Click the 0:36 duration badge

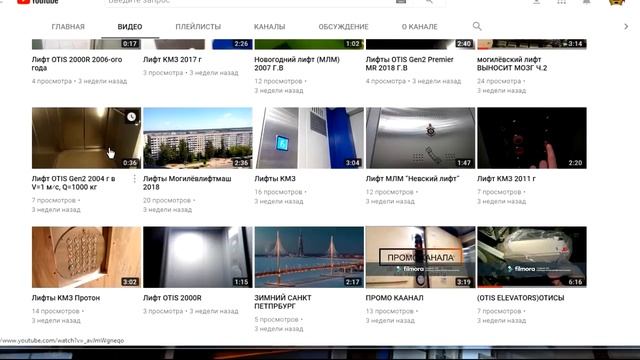coord(130,162)
